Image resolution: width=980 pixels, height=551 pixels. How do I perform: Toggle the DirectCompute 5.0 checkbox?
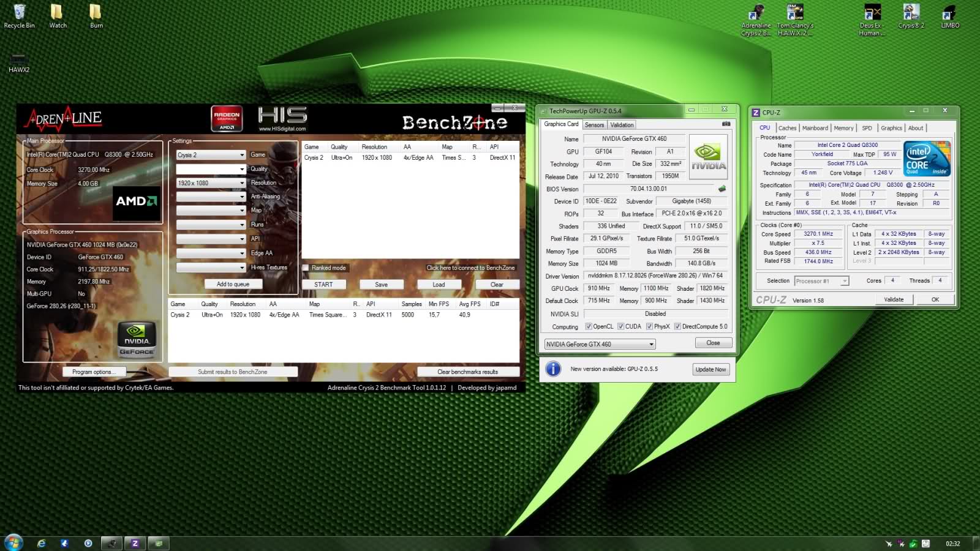[677, 326]
